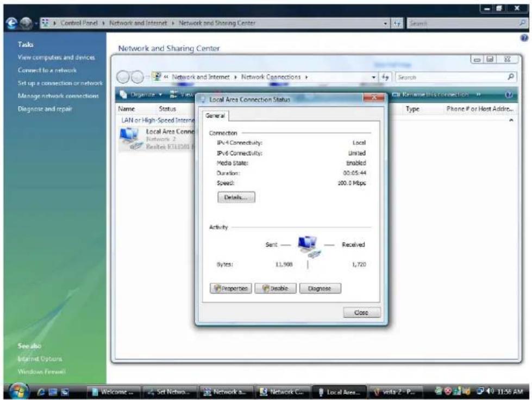This screenshot has width=532, height=400.
Task: Open View computers and devices task
Action: (57, 58)
